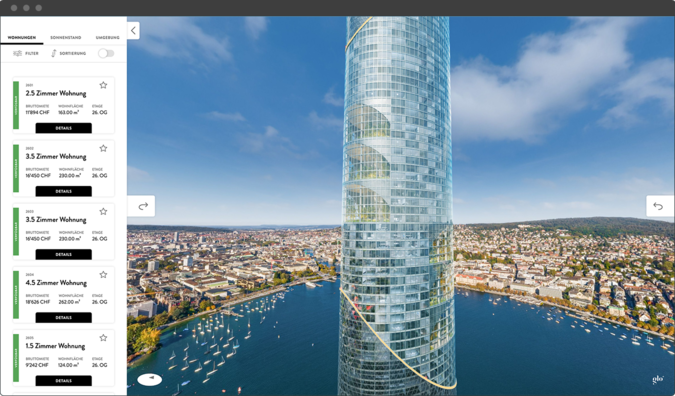Select the '1.5 Zimmer Wohnung' title
The height and width of the screenshot is (396, 675).
(55, 346)
